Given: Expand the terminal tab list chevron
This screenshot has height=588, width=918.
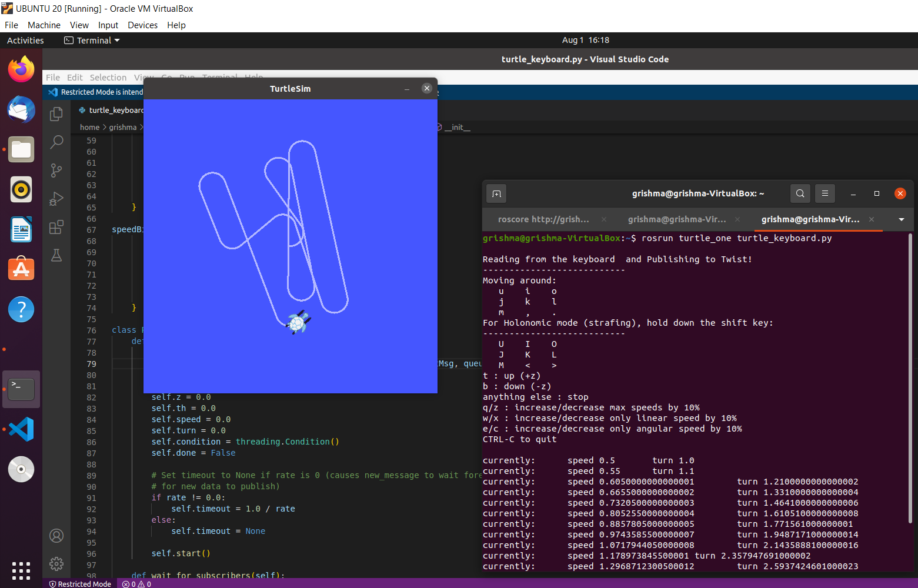Looking at the screenshot, I should (x=901, y=219).
